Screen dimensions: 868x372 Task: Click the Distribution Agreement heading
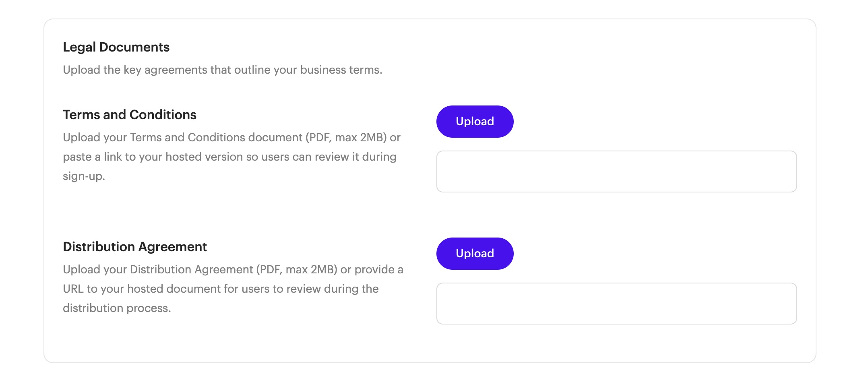(135, 247)
